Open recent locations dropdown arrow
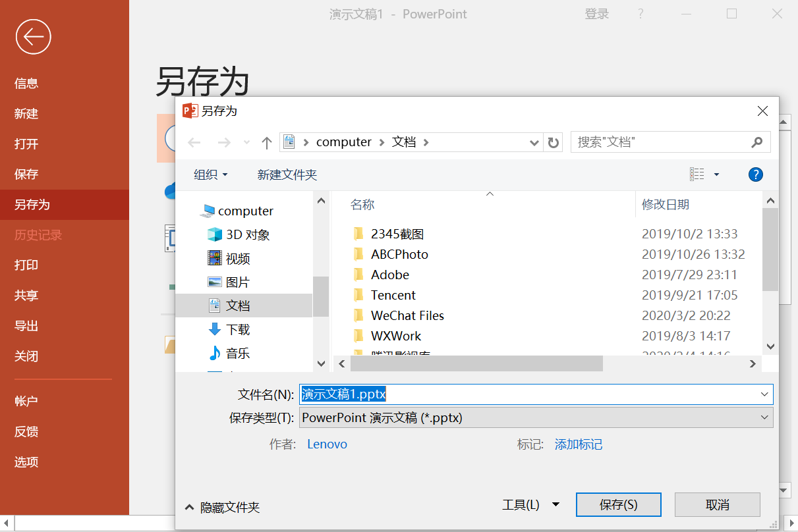The height and width of the screenshot is (532, 798). click(x=247, y=142)
